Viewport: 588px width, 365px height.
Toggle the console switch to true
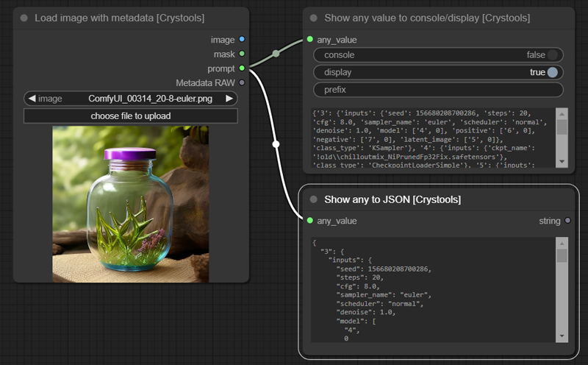(552, 55)
